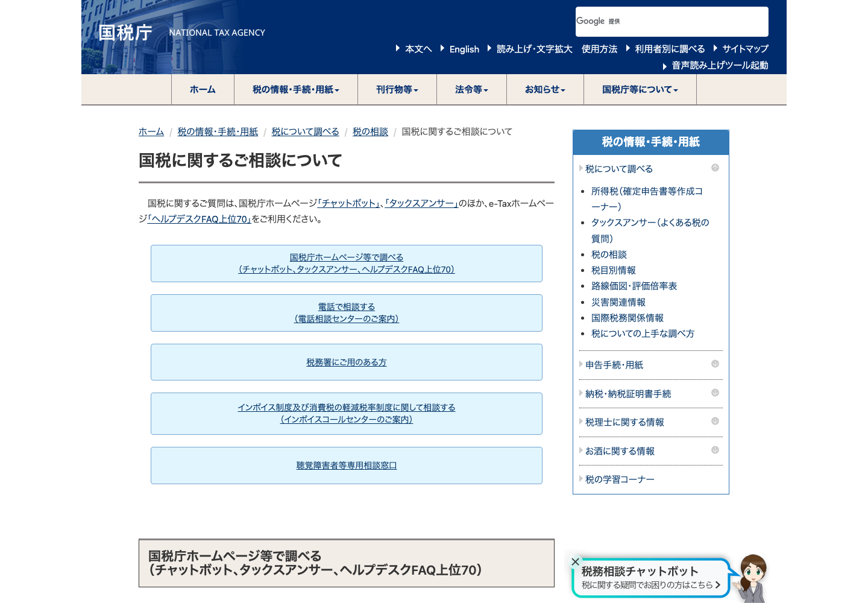The width and height of the screenshot is (868, 603).
Task: Click 税務署にご用のある方 box link
Action: click(x=347, y=362)
